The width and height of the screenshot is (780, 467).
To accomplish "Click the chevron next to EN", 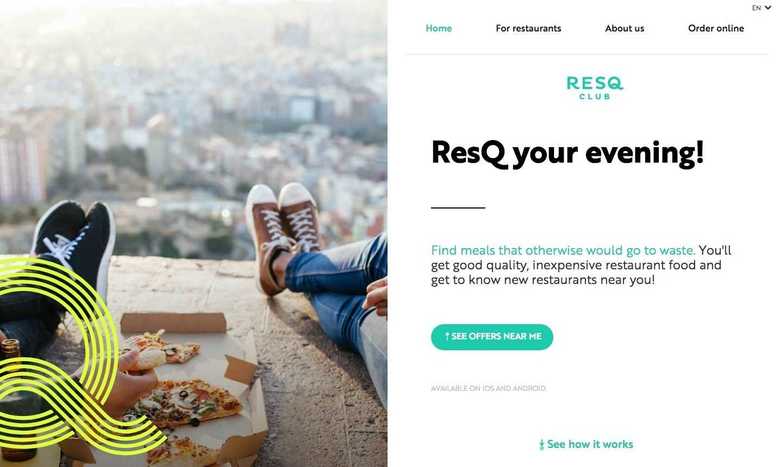I will pos(768,8).
